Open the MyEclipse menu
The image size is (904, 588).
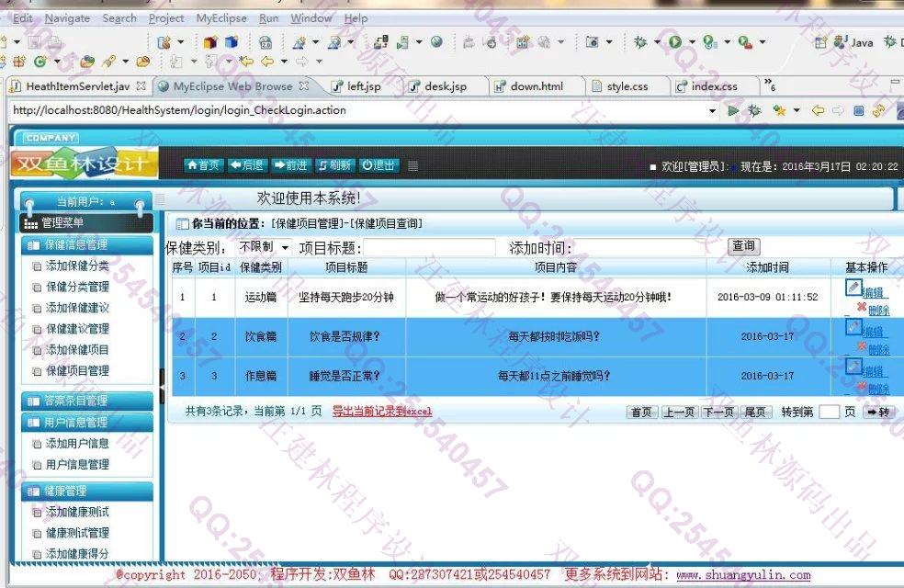tap(220, 18)
